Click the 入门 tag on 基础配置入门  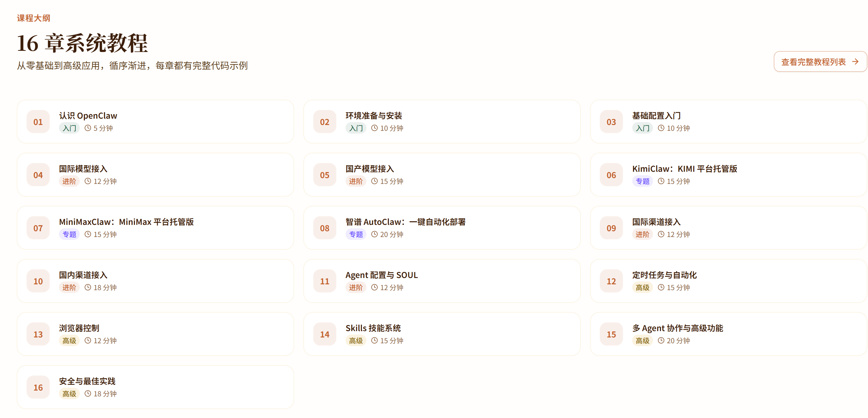click(x=642, y=128)
